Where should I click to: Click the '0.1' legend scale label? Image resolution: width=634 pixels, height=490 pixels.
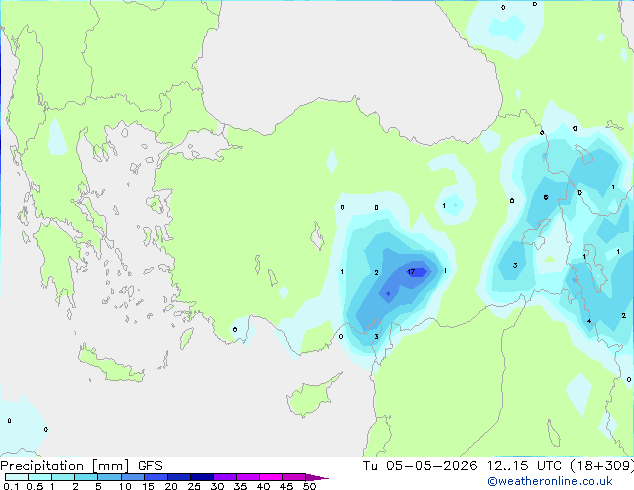point(11,486)
